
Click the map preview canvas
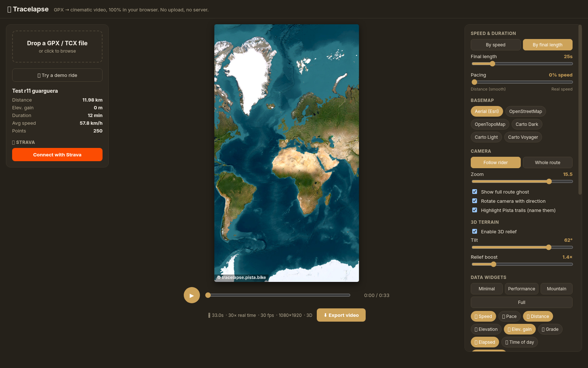click(287, 153)
